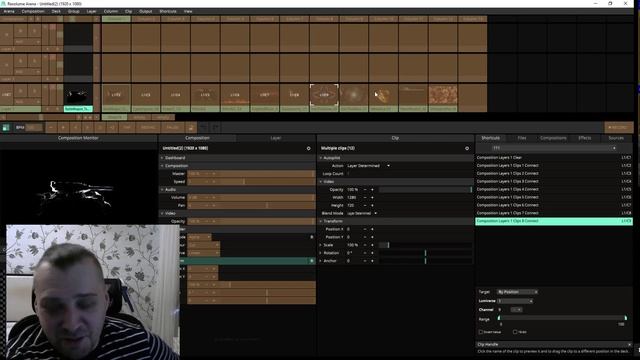The height and width of the screenshot is (360, 640).
Task: Click the BPM Pause button
Action: 173,127
